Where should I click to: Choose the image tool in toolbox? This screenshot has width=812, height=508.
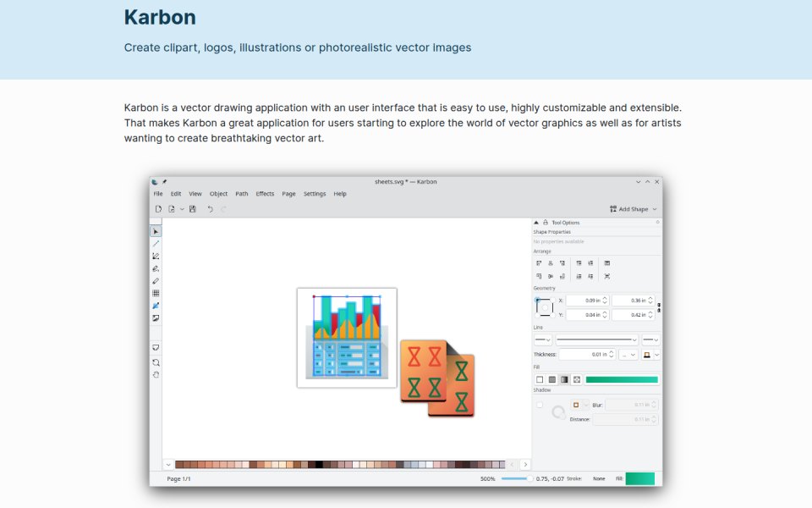coord(156,318)
